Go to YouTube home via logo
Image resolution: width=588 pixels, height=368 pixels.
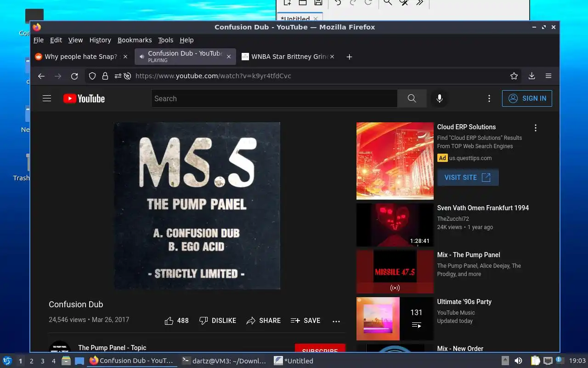pos(84,98)
